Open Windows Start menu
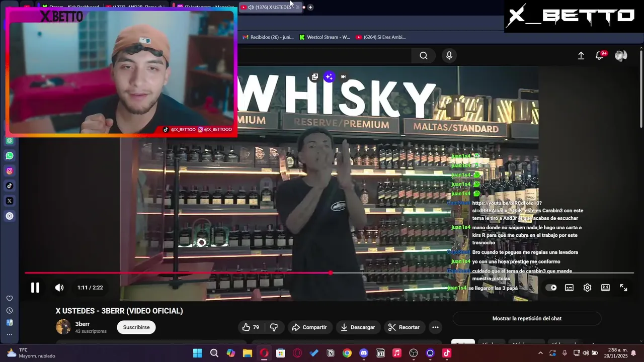The image size is (644, 362). 198,353
